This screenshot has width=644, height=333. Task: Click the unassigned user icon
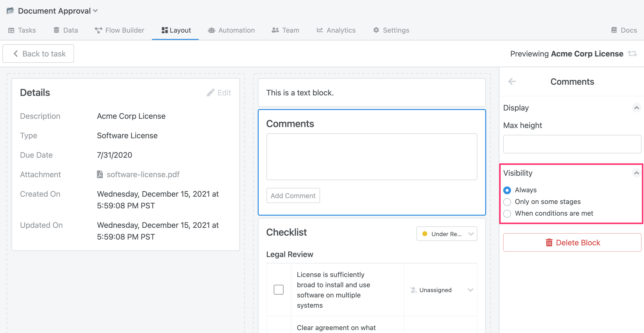point(413,290)
